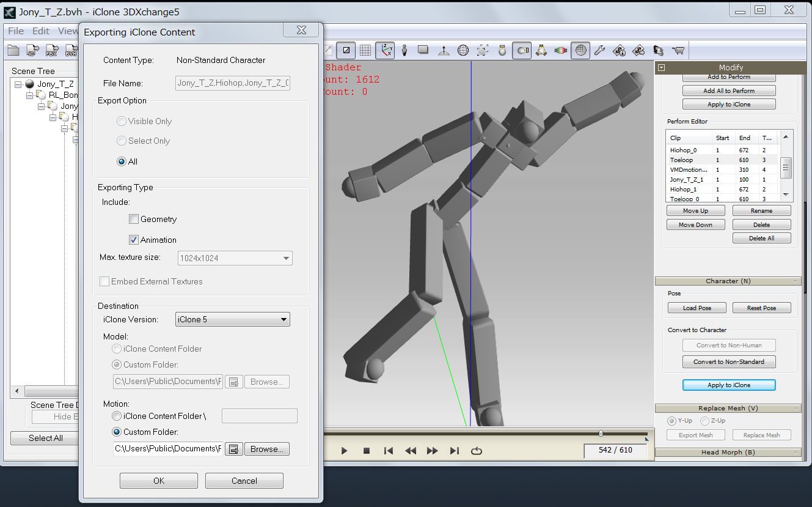
Task: Open the Modify panel dropdown arrow
Action: point(661,68)
